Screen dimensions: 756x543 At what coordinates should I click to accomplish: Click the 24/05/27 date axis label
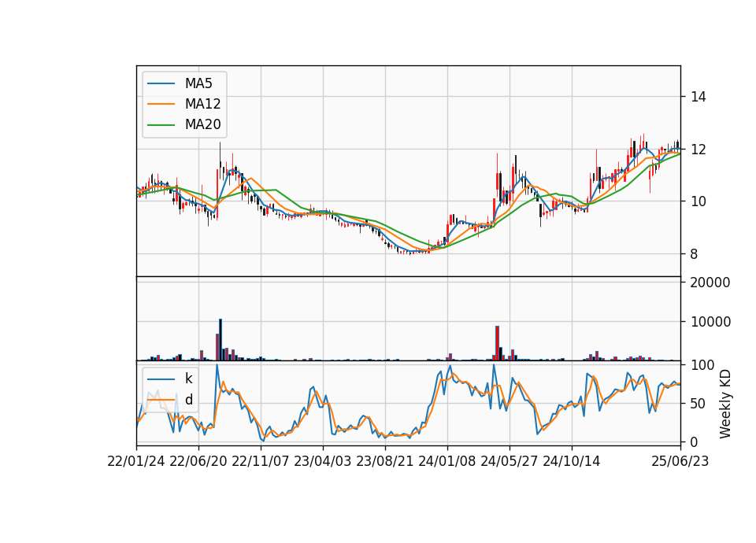coord(510,461)
